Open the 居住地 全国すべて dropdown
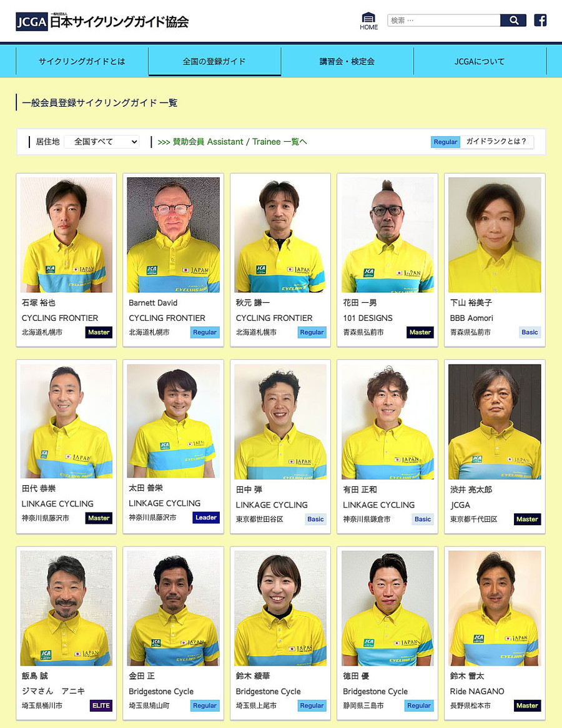This screenshot has width=562, height=728. pyautogui.click(x=102, y=142)
